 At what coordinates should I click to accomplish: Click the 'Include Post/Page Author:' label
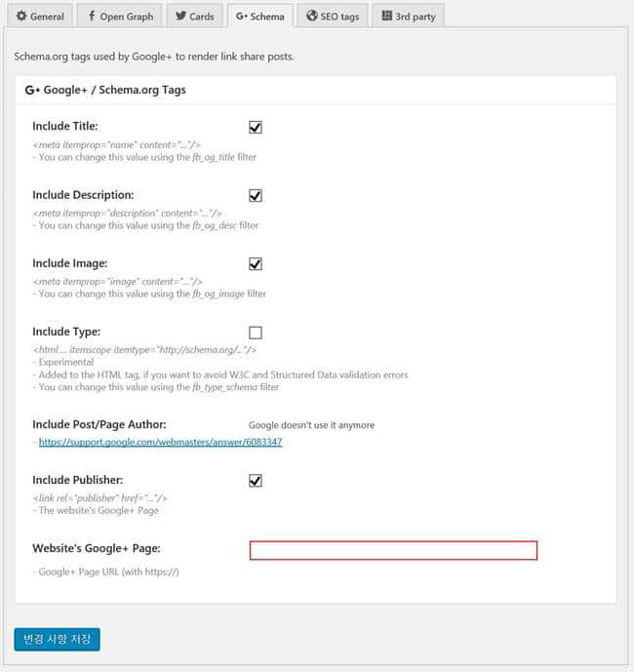(99, 424)
